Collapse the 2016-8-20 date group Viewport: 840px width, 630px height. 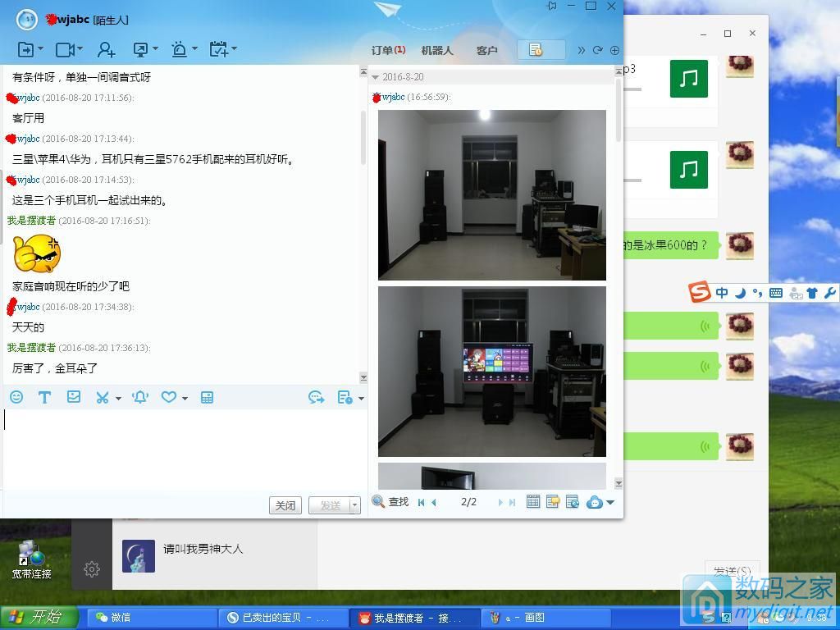click(376, 77)
